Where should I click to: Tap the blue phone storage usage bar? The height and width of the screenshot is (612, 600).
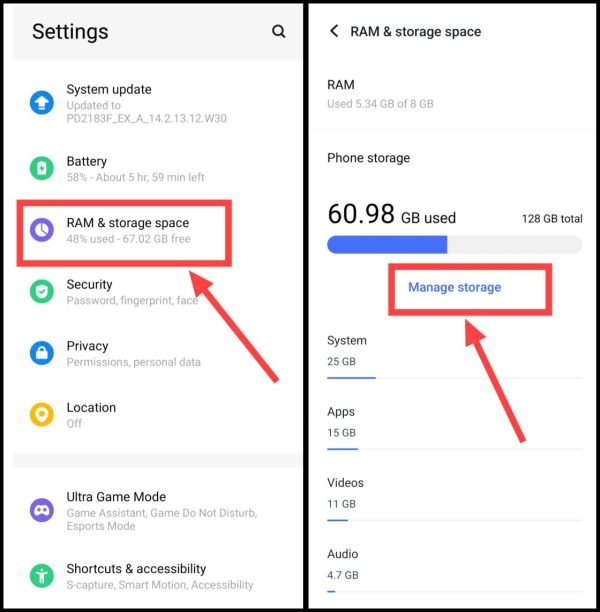tap(454, 245)
